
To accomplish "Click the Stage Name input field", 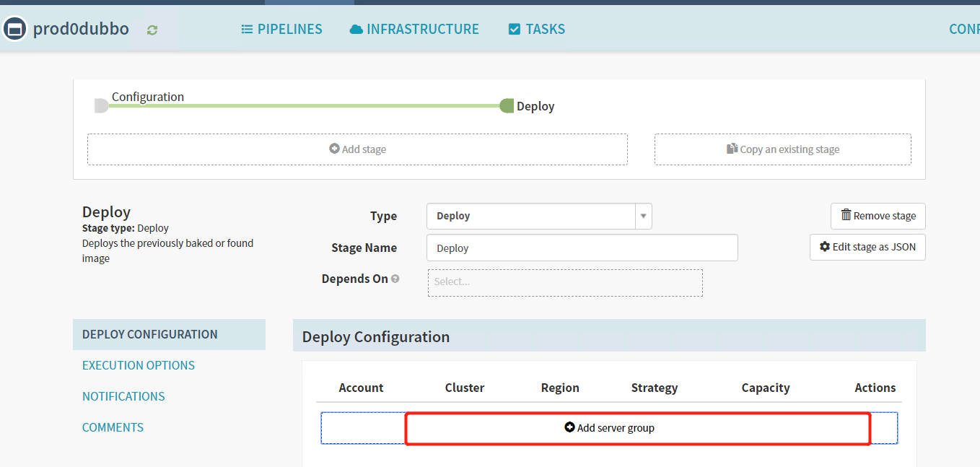I will click(x=582, y=248).
